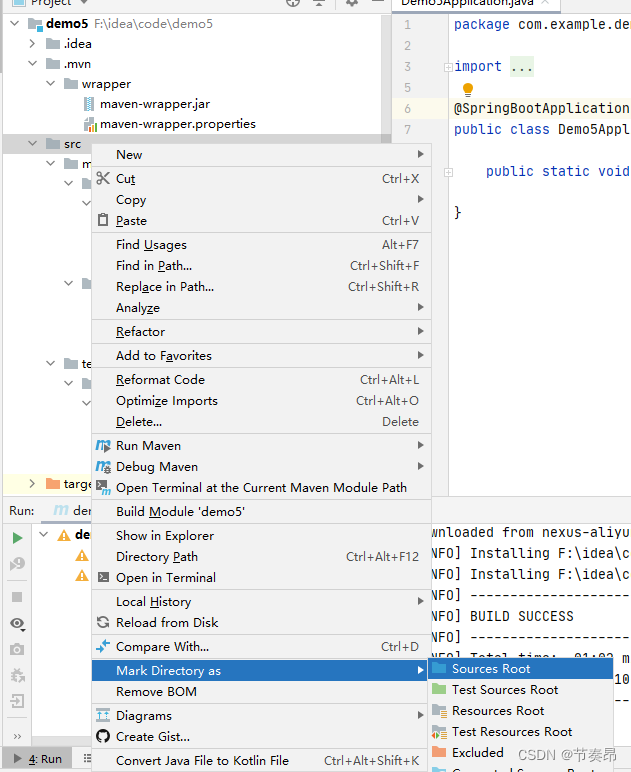Image resolution: width=631 pixels, height=772 pixels.
Task: Click the Resources Root folder icon
Action: click(x=439, y=710)
